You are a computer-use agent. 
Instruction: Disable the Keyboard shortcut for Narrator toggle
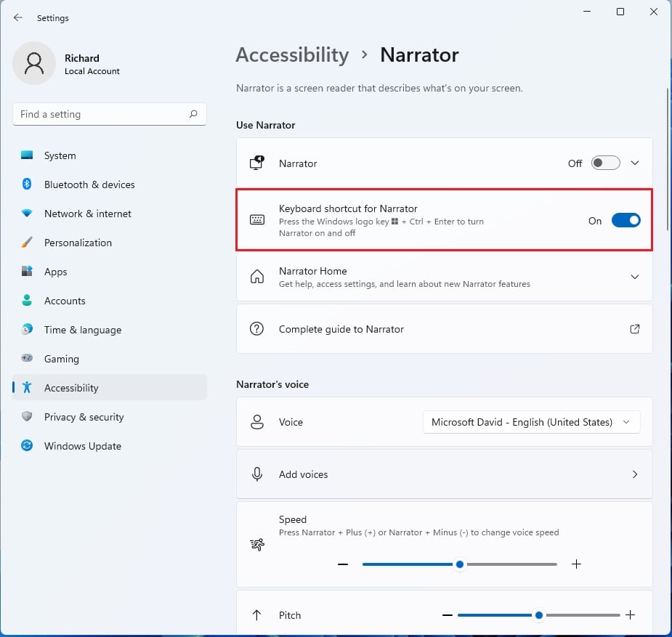pyautogui.click(x=626, y=221)
